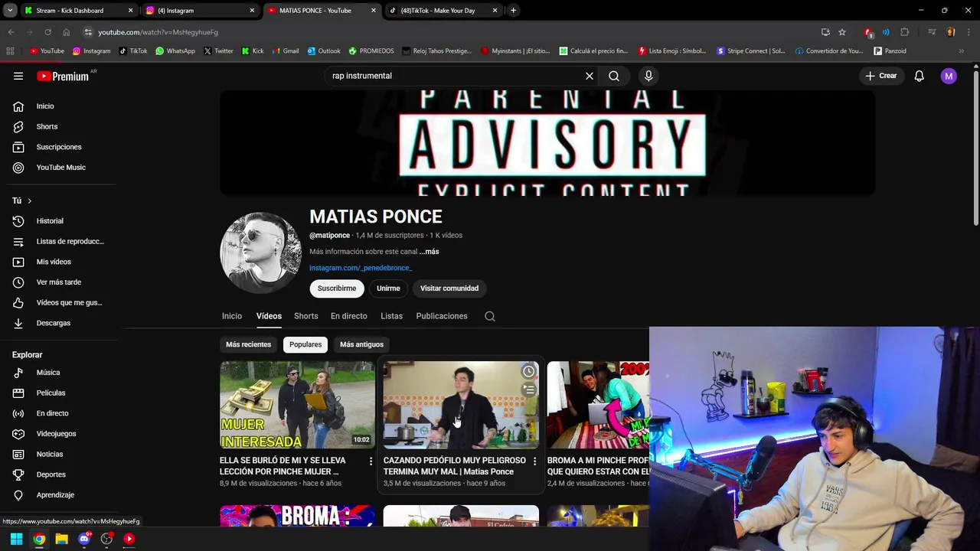Select the Más antiguos filter chip
The width and height of the screenshot is (980, 551).
coord(361,344)
